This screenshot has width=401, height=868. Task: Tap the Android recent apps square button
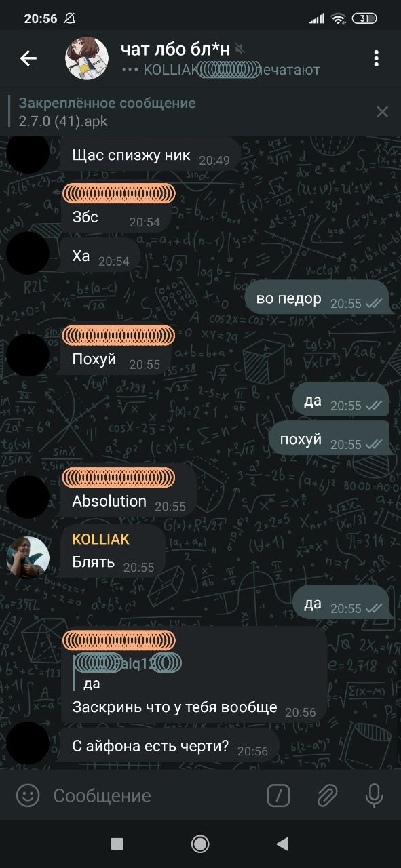pos(117,844)
